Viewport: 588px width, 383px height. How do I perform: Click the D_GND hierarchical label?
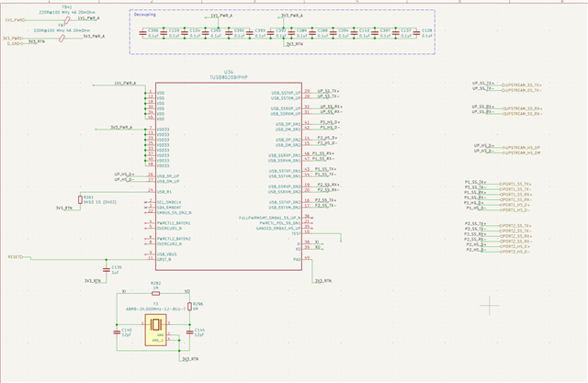(x=15, y=43)
